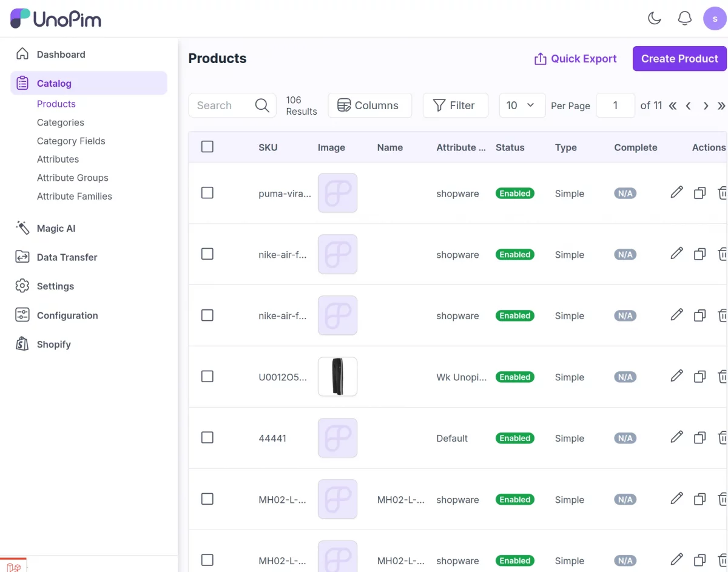Check the puma-vira product row
This screenshot has height=572, width=728.
[x=207, y=193]
